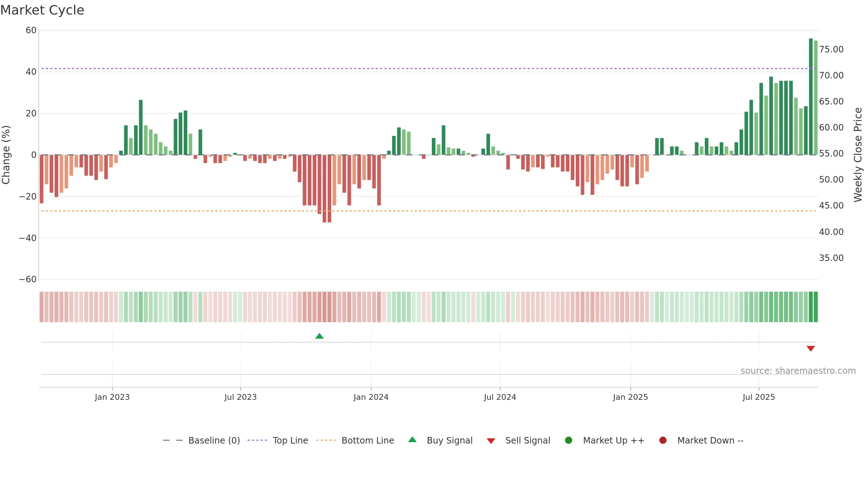868x488 pixels.
Task: Click the green Buy Signal triangle marker on the timeline
Action: [x=319, y=336]
